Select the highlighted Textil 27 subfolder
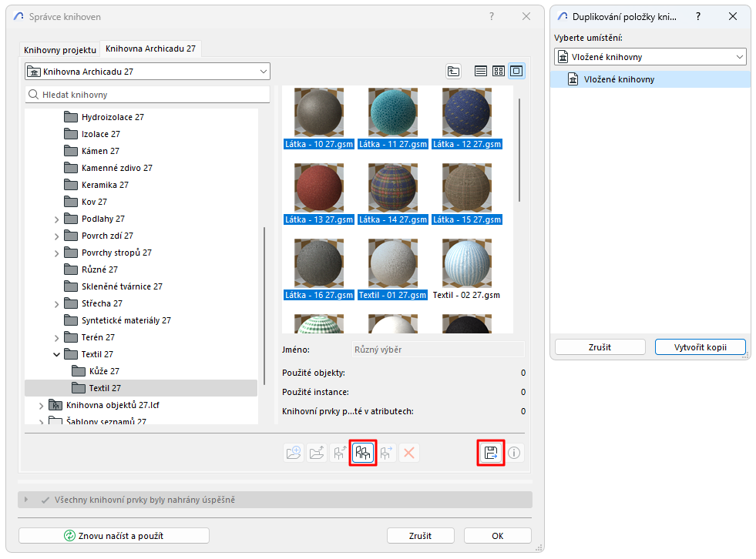The image size is (756, 559). pos(141,388)
